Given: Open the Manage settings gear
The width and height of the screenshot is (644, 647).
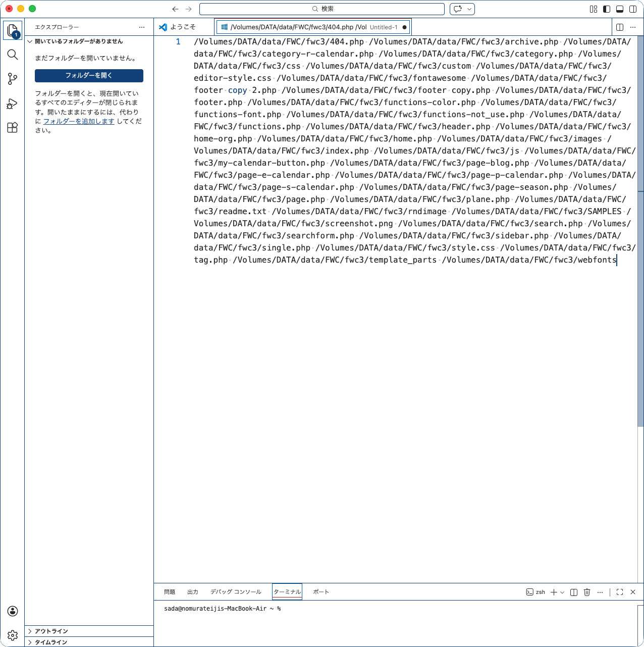Looking at the screenshot, I should click(x=13, y=635).
